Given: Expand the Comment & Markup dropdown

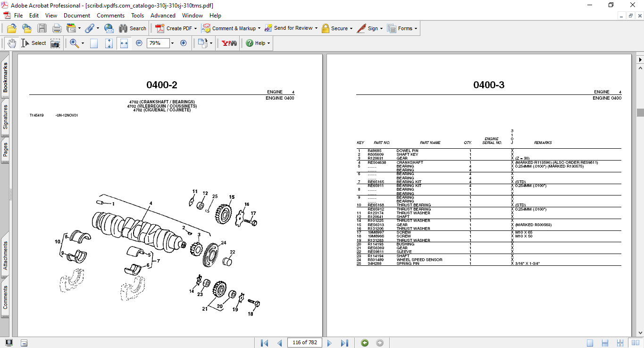Looking at the screenshot, I should click(x=259, y=28).
